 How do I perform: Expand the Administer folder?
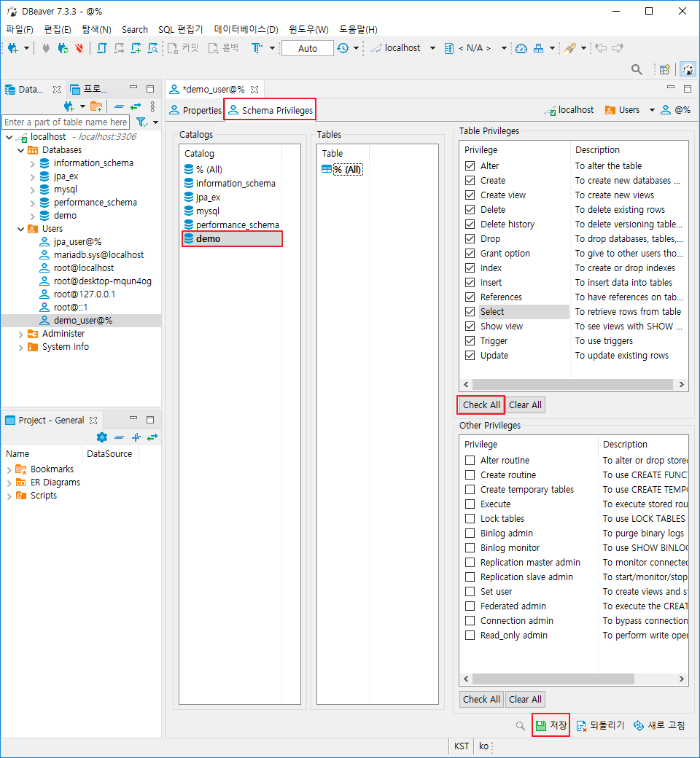21,334
